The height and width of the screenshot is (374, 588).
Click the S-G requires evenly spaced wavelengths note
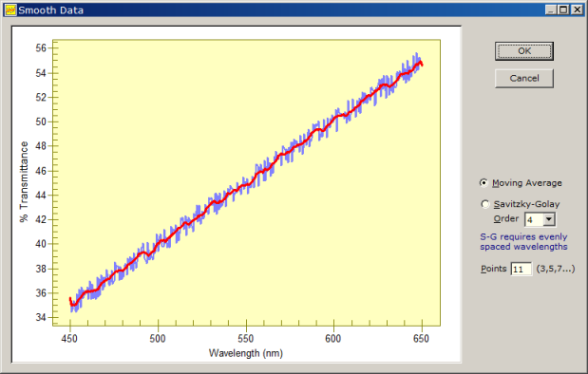tap(523, 242)
